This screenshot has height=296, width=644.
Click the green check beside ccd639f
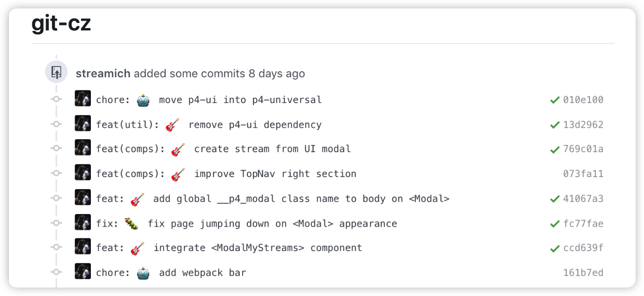pyautogui.click(x=555, y=247)
